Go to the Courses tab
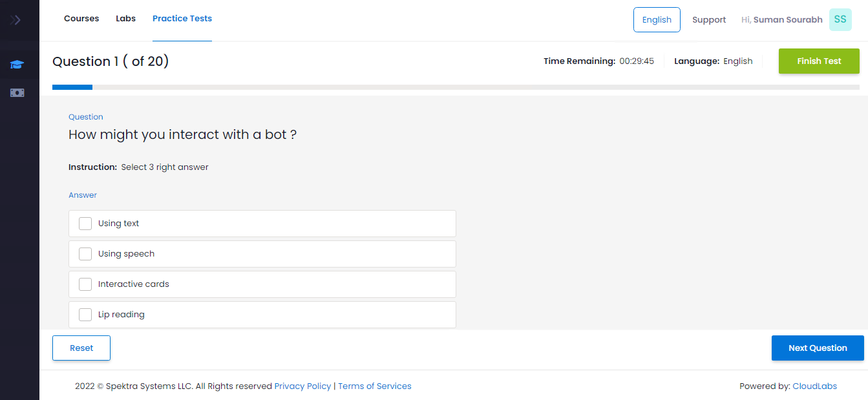The width and height of the screenshot is (868, 400). [x=81, y=19]
